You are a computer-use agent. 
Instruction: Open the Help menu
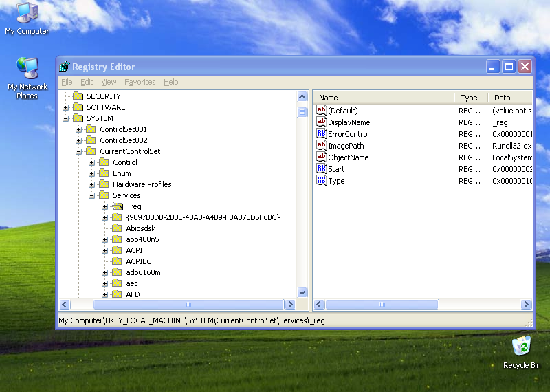pos(170,82)
